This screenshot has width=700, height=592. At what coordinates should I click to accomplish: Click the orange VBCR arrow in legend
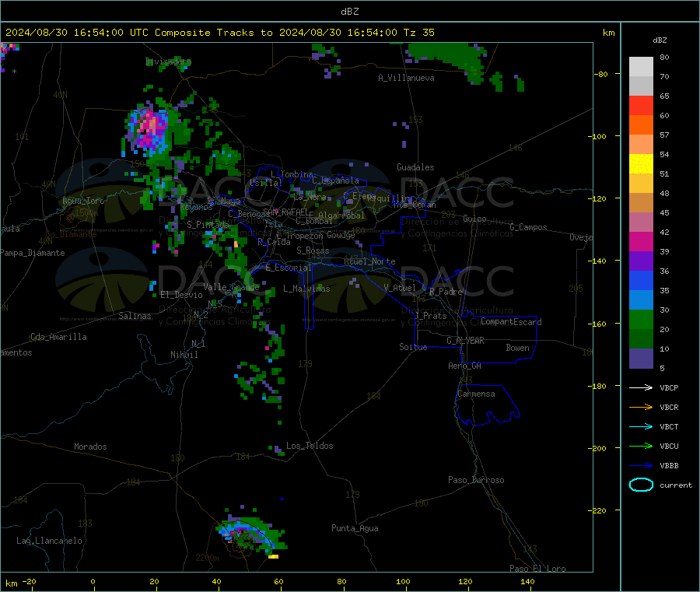coord(641,407)
